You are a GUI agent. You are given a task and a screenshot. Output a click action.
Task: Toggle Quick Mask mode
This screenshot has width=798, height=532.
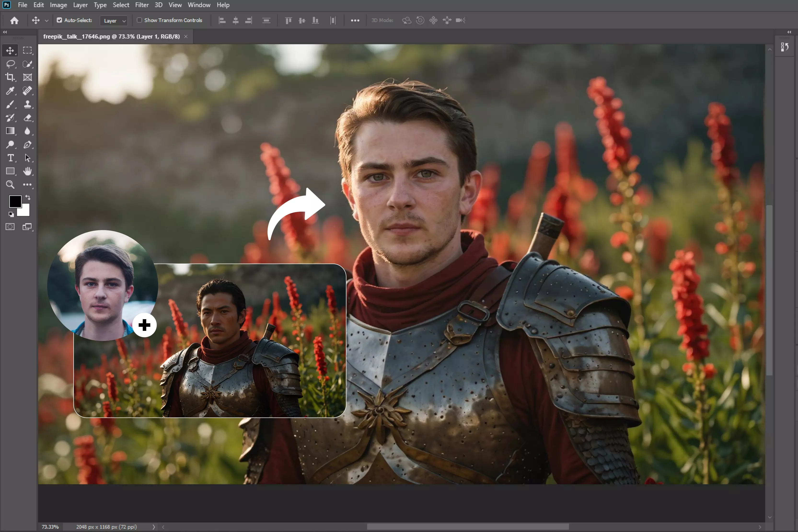click(x=10, y=227)
